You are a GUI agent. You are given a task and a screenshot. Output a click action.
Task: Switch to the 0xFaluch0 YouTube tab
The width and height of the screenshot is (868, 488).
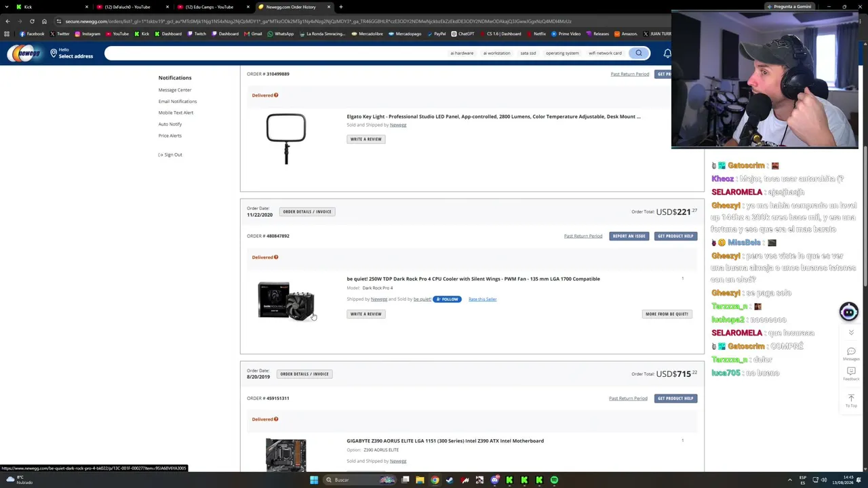[x=132, y=7]
